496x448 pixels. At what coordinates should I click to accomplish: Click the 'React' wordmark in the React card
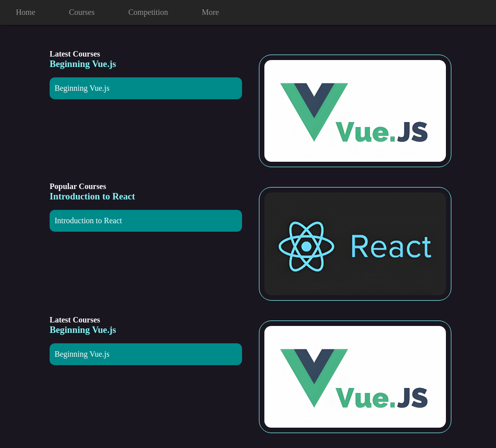390,247
